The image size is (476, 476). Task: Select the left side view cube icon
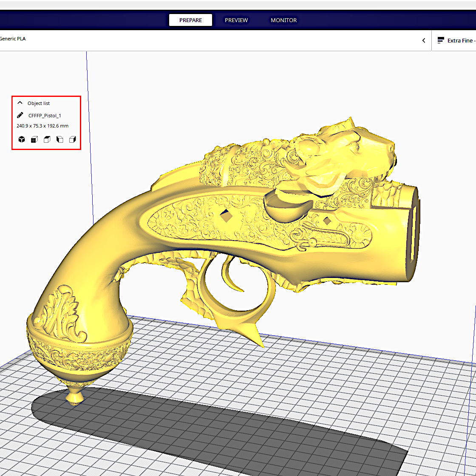tap(59, 139)
